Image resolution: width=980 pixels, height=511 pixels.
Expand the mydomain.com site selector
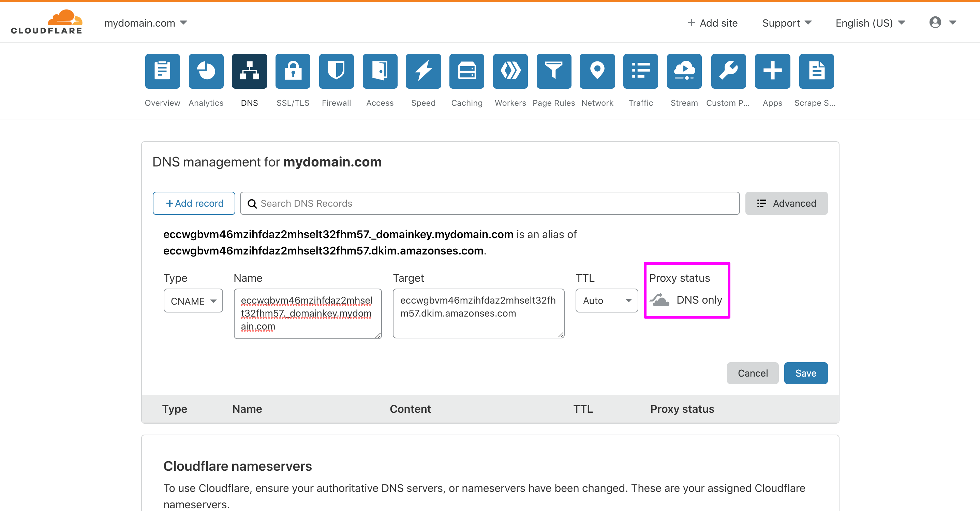pyautogui.click(x=146, y=23)
